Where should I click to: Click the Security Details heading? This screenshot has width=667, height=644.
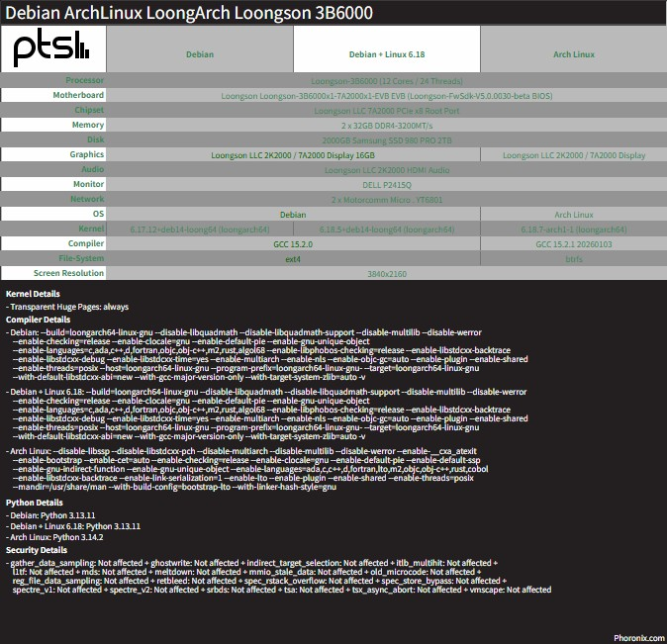coord(37,550)
